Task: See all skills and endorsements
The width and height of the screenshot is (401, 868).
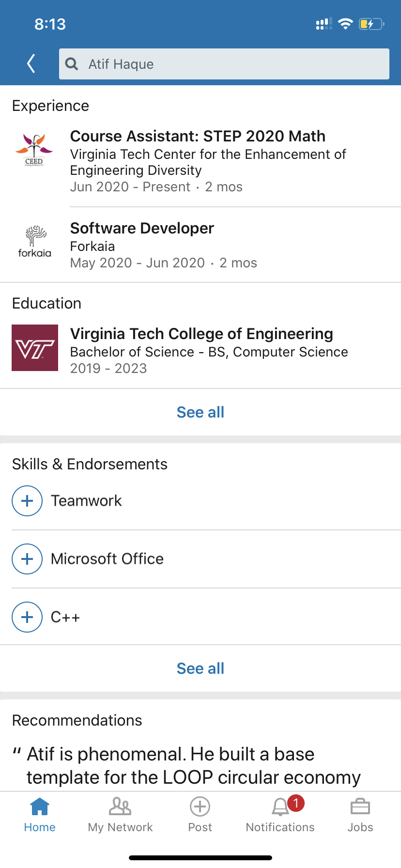Action: point(200,668)
